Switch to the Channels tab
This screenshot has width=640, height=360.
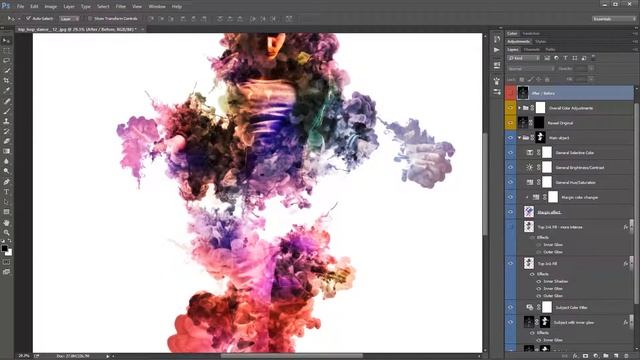coord(532,49)
